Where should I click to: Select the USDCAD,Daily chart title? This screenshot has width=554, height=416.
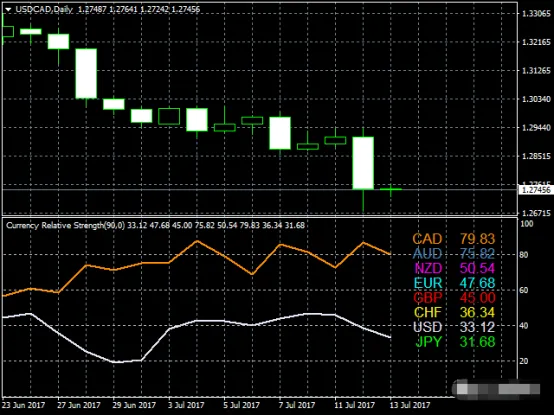44,9
